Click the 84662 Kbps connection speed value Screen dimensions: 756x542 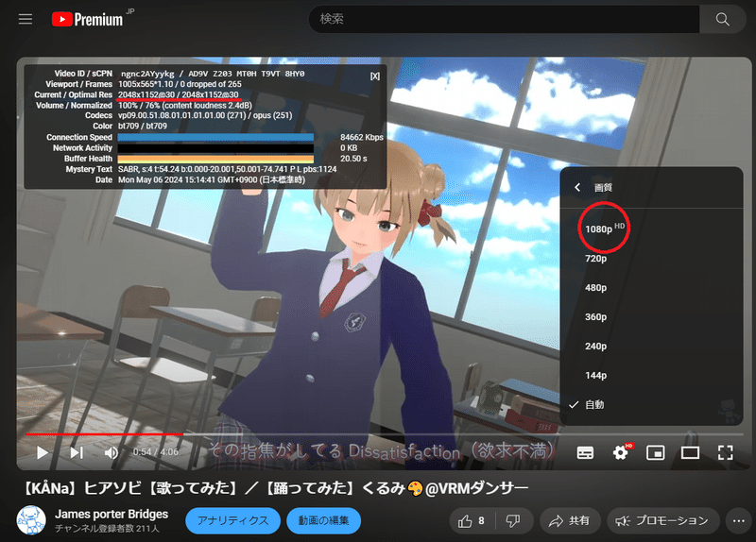pyautogui.click(x=362, y=137)
